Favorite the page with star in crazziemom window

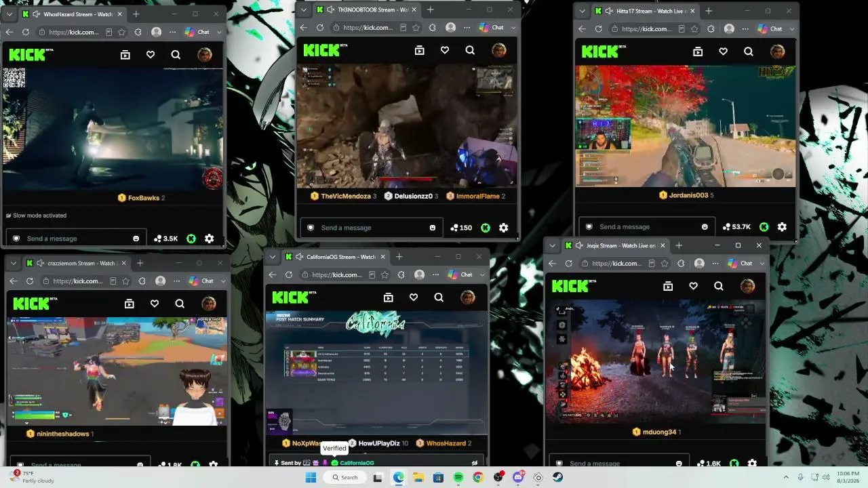pos(126,281)
